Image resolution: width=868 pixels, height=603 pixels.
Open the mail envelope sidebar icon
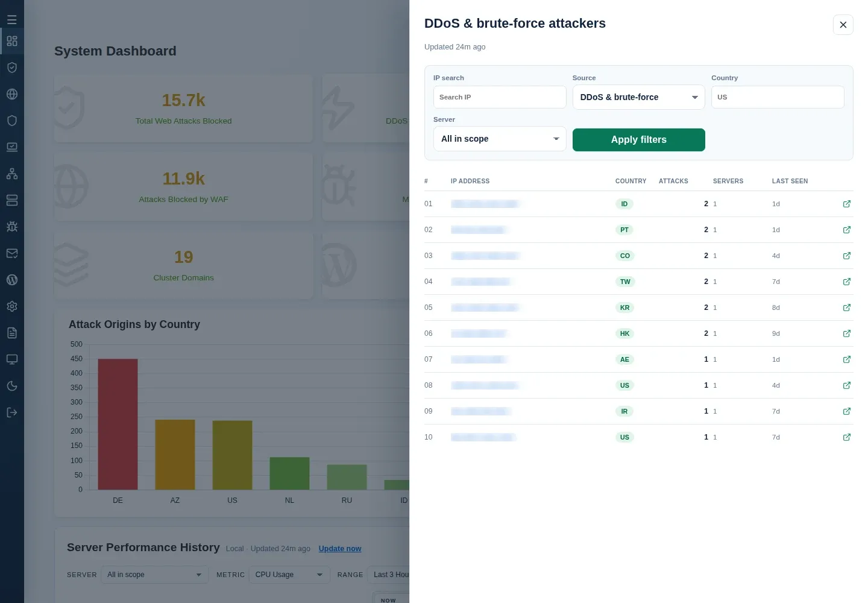click(11, 253)
